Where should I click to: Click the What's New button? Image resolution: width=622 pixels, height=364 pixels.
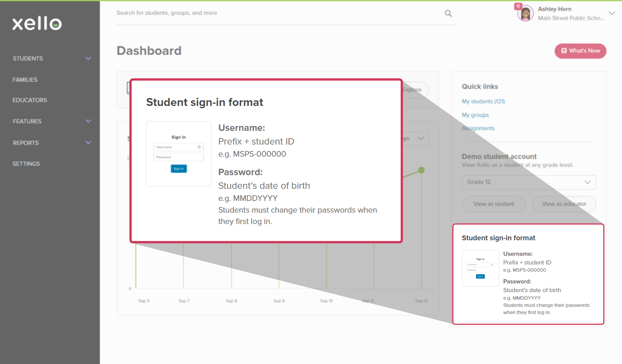[x=580, y=51]
